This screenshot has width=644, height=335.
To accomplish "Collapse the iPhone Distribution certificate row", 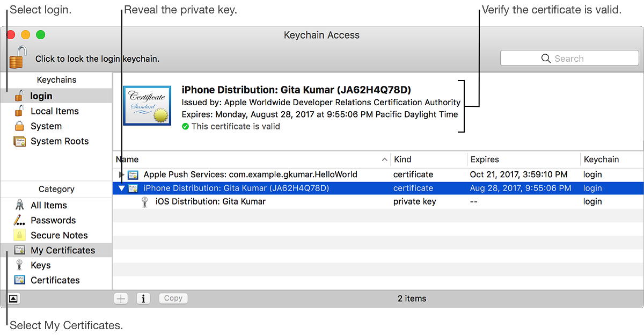I will click(x=121, y=188).
